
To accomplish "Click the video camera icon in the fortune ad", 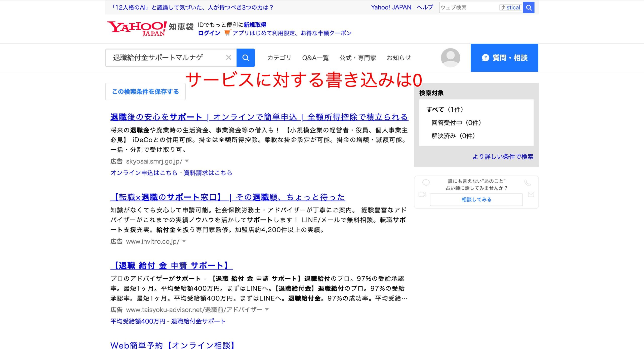I will (x=422, y=194).
